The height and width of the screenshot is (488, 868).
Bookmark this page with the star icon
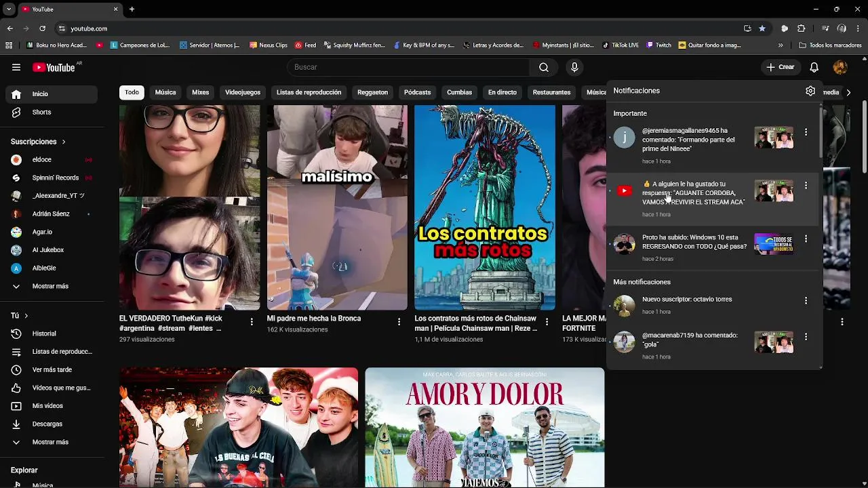tap(762, 28)
